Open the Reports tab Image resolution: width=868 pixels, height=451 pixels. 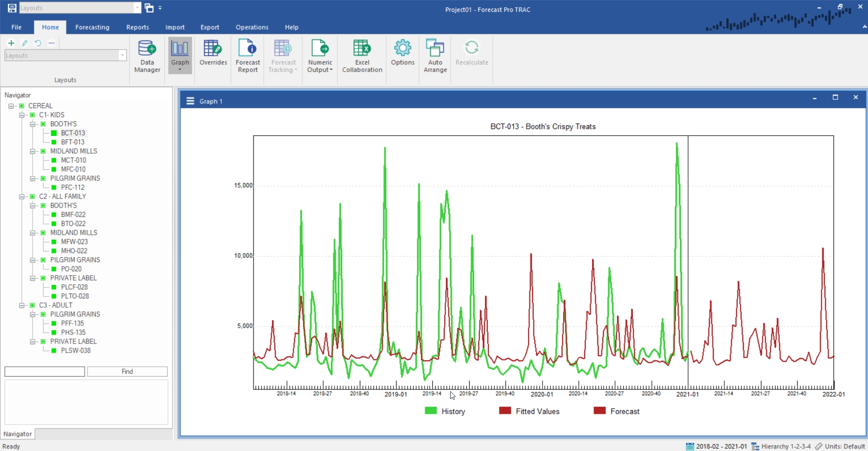(x=137, y=27)
